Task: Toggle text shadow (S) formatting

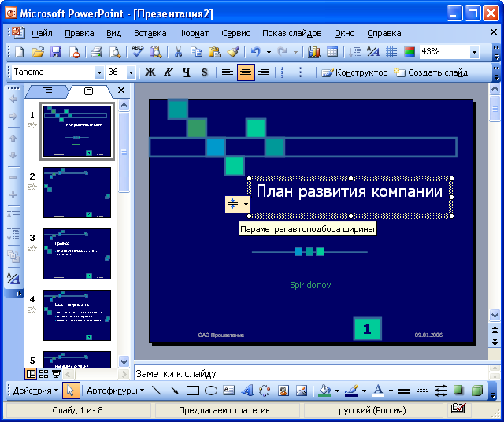Action: click(x=205, y=72)
